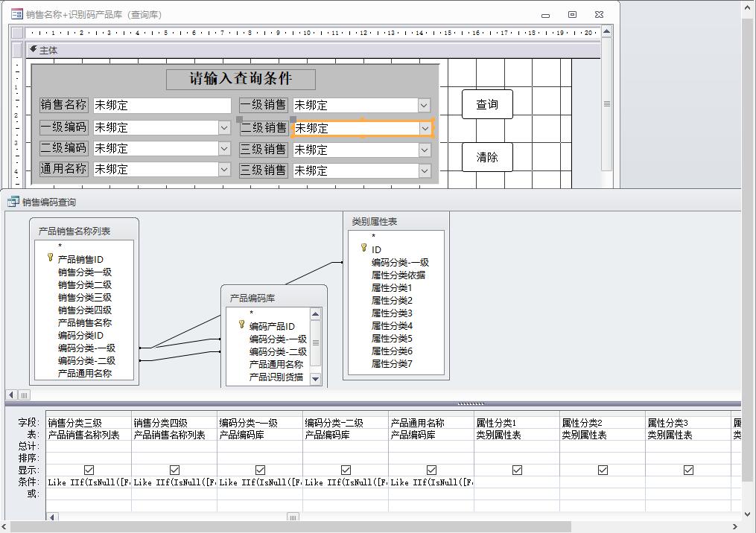Viewport: 756px width, 533px height.
Task: Select the 一级销售 label control
Action: click(x=264, y=105)
